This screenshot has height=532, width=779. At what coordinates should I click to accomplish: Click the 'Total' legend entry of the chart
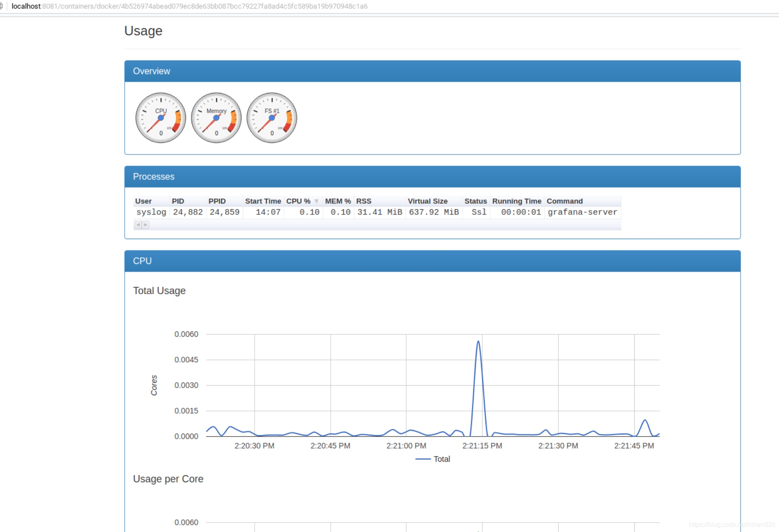coord(433,459)
